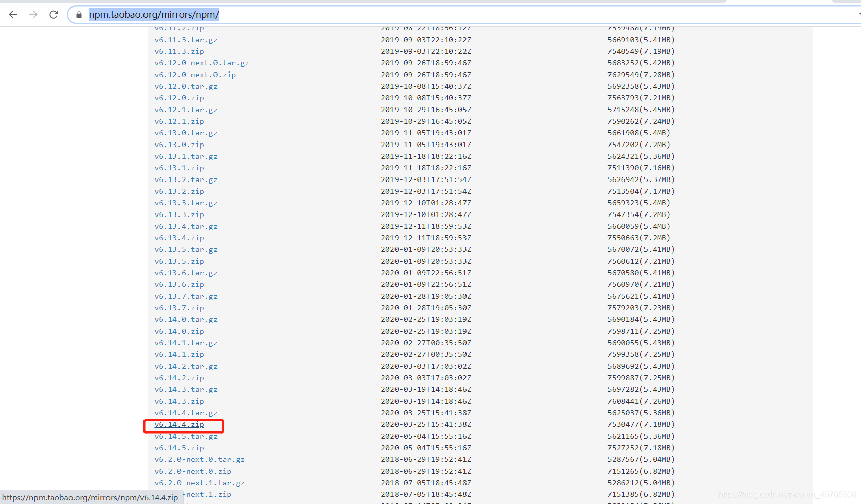
Task: Download v6.14.4.tar.gz
Action: [186, 413]
